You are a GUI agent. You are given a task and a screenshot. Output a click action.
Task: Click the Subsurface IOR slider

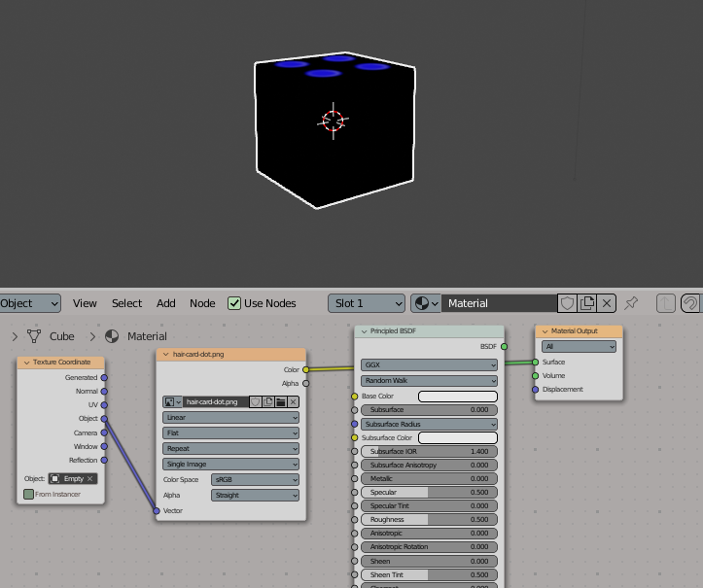[429, 451]
